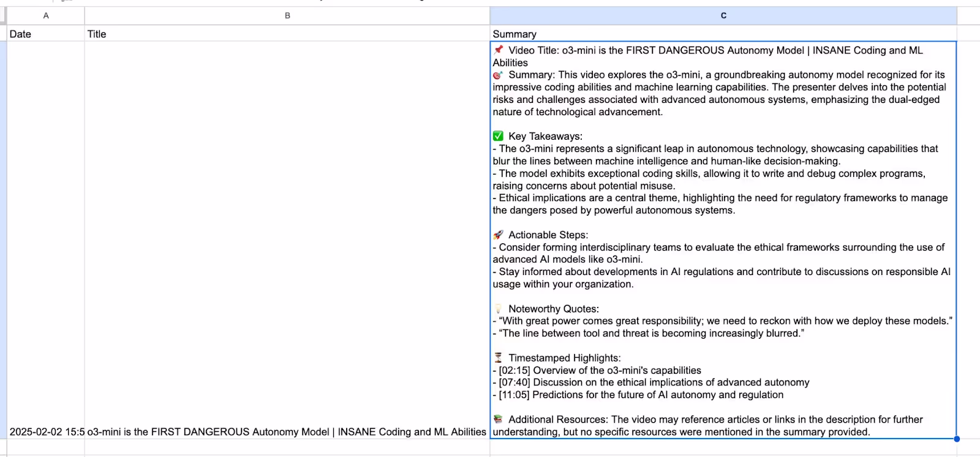Image resolution: width=980 pixels, height=457 pixels.
Task: Click the summary cell starting with 'Video Title: o3-mini'
Action: point(723,240)
